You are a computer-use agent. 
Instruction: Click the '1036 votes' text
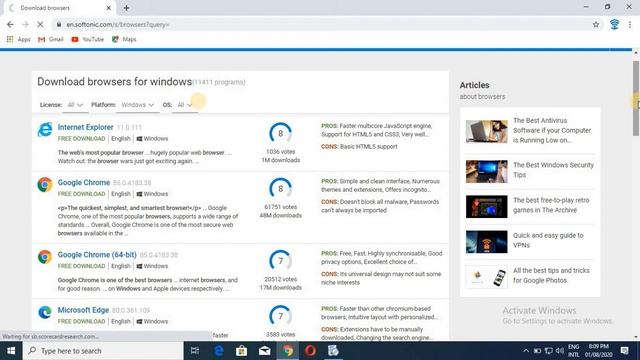pos(280,151)
